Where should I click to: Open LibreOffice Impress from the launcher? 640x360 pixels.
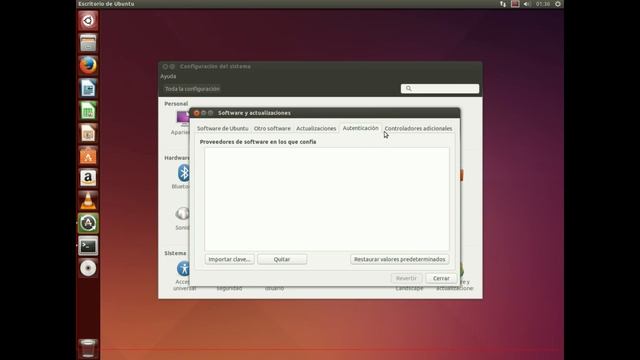(x=88, y=133)
